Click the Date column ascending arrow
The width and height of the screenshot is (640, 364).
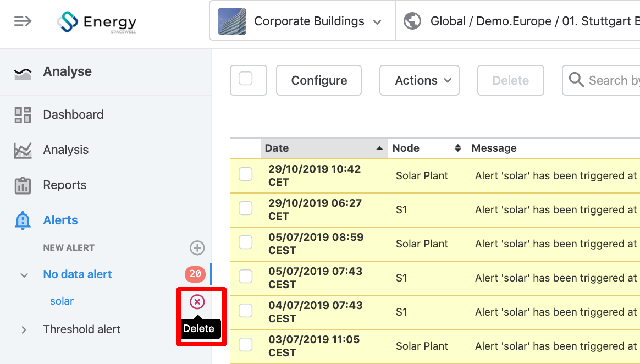point(379,148)
